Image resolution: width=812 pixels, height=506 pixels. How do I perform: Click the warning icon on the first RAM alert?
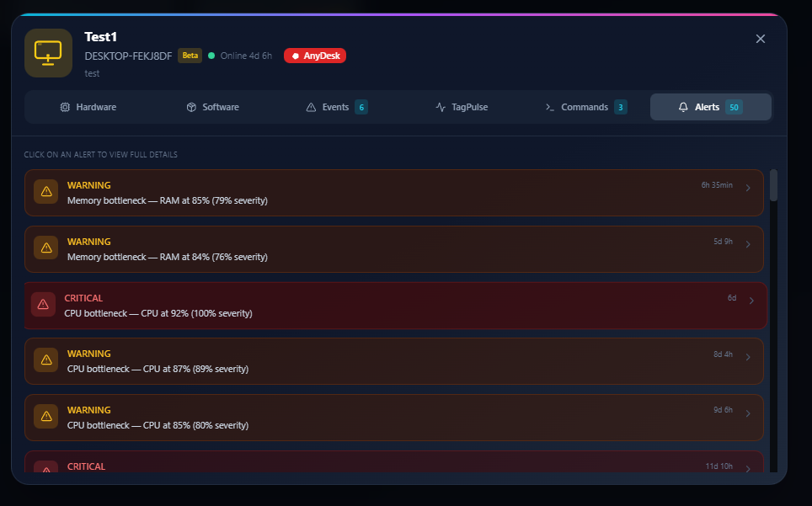(x=45, y=191)
